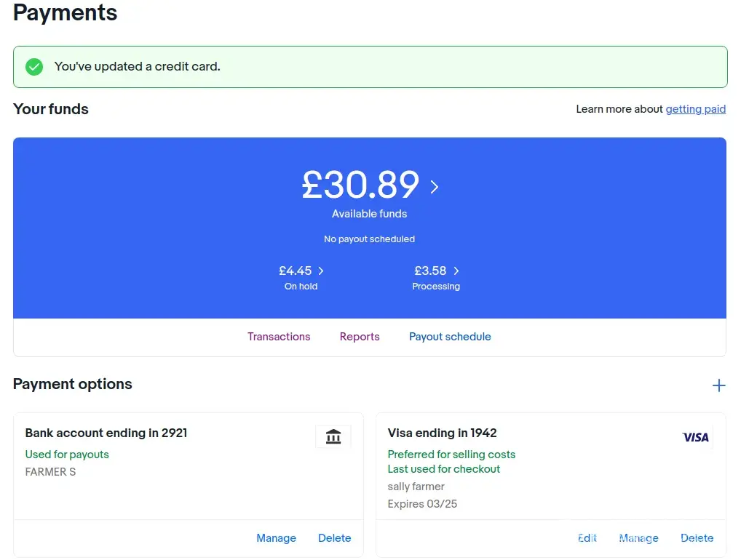Expand the £4.45 on hold chevron
749x560 pixels.
(321, 271)
